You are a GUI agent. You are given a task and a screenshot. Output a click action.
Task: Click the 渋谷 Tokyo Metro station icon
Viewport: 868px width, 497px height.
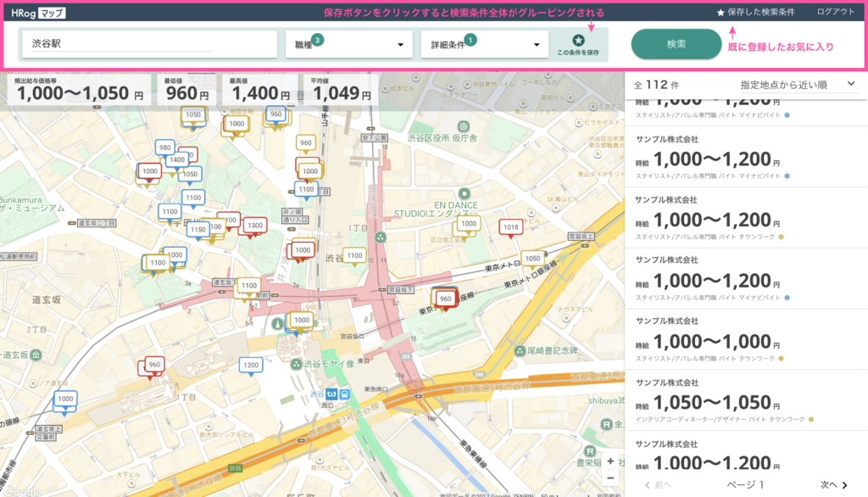tap(331, 394)
